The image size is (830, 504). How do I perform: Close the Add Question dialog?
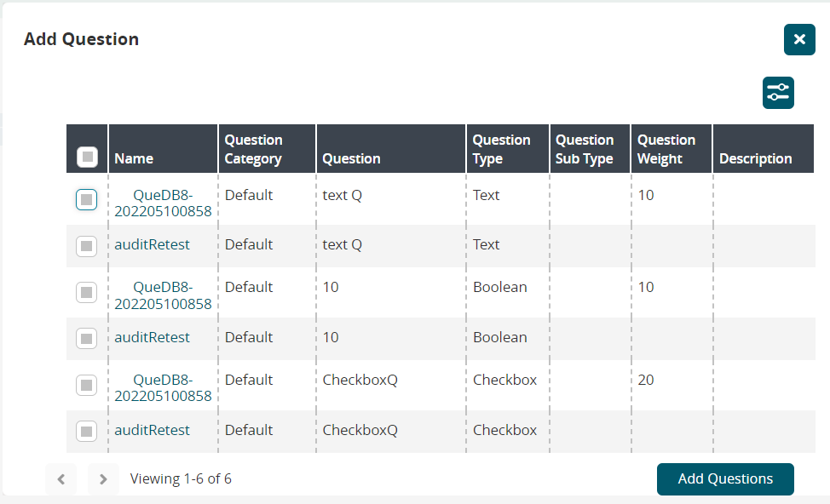pos(798,40)
